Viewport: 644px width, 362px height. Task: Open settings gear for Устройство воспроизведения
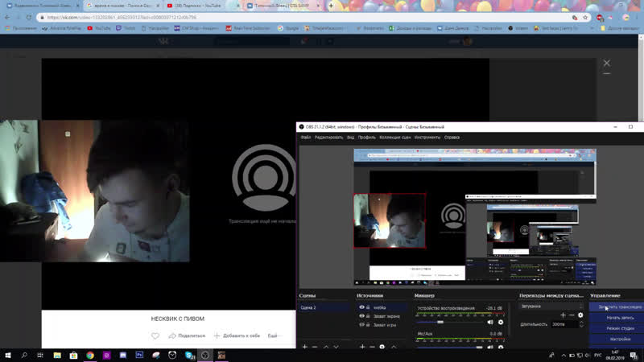pos(501,323)
